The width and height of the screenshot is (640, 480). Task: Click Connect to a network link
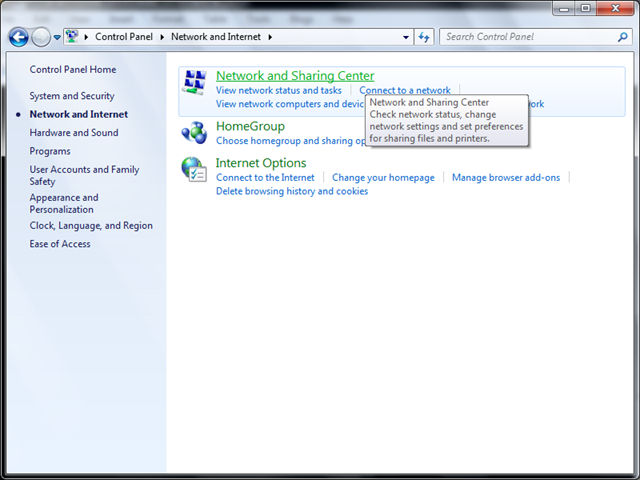(404, 90)
